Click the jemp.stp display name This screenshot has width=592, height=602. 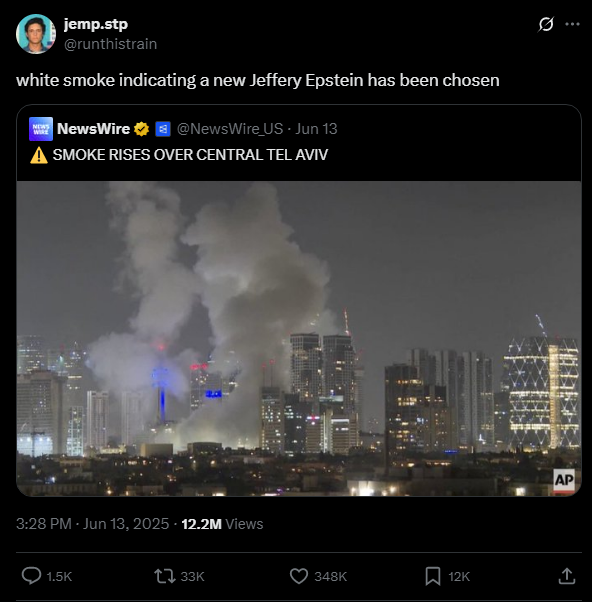click(x=96, y=24)
